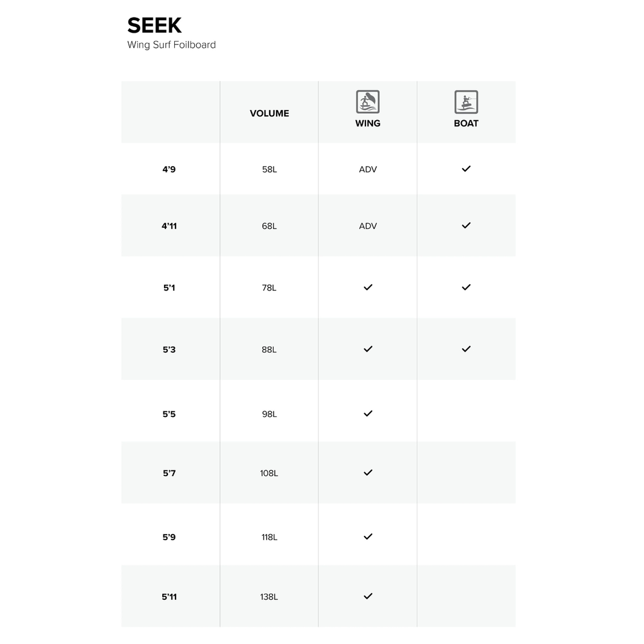Click the Boat checkmark for 4'11 board
The height and width of the screenshot is (644, 644).
click(x=466, y=226)
